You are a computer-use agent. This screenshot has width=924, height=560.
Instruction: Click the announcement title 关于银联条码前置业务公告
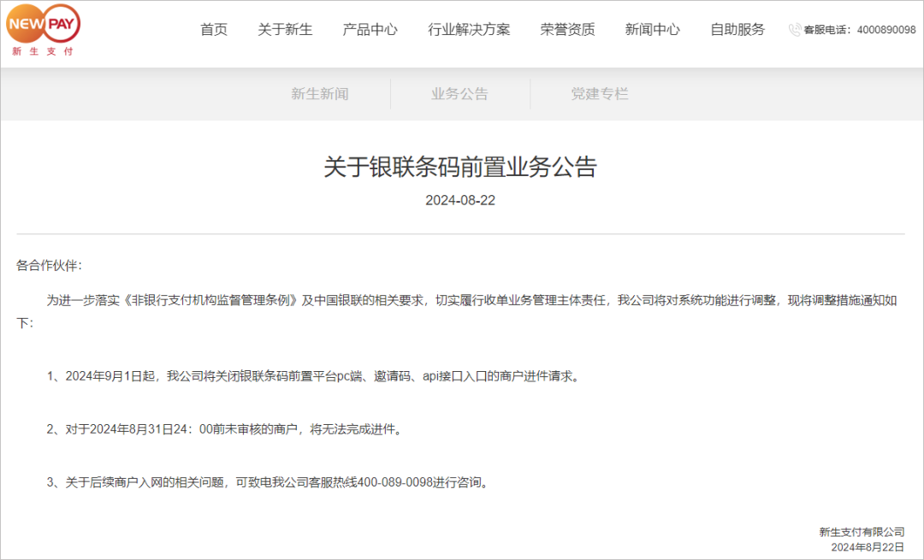click(x=462, y=168)
